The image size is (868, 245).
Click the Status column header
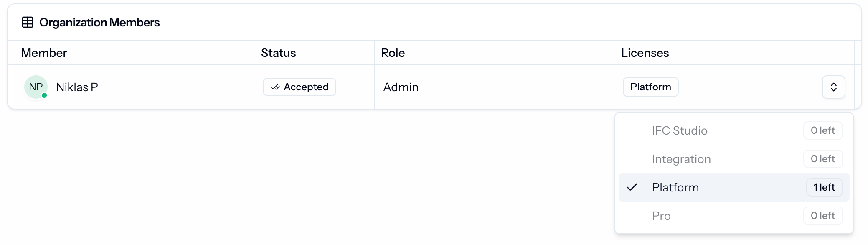coord(278,53)
